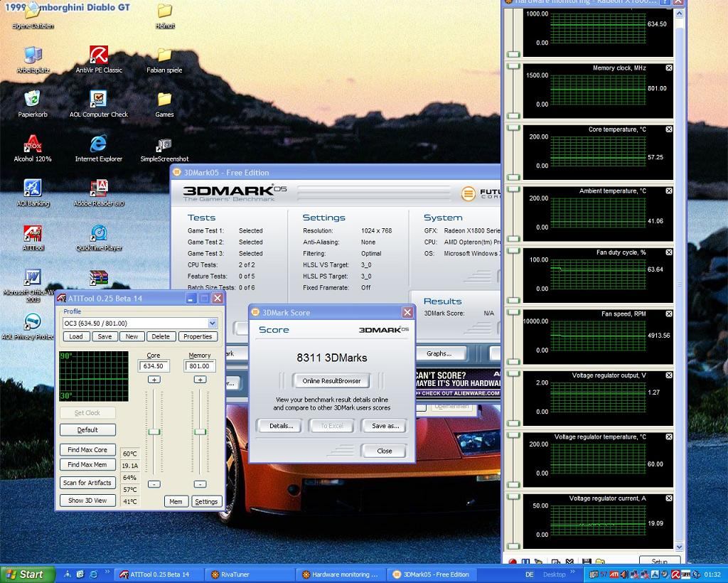Screen dimensions: 728x583
Task: Close the Core temperature graph
Action: click(x=669, y=129)
